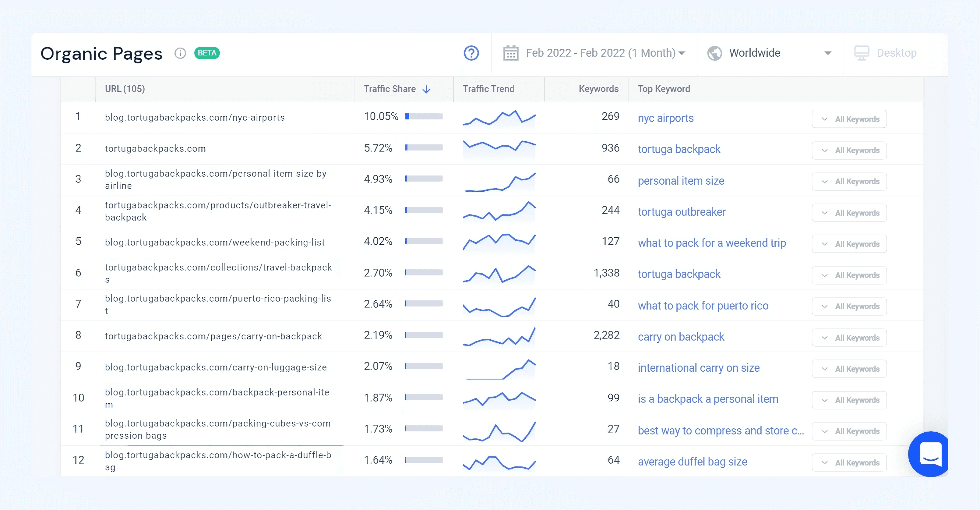Click the Traffic Share sort arrow
This screenshot has height=510, width=980.
pos(426,90)
